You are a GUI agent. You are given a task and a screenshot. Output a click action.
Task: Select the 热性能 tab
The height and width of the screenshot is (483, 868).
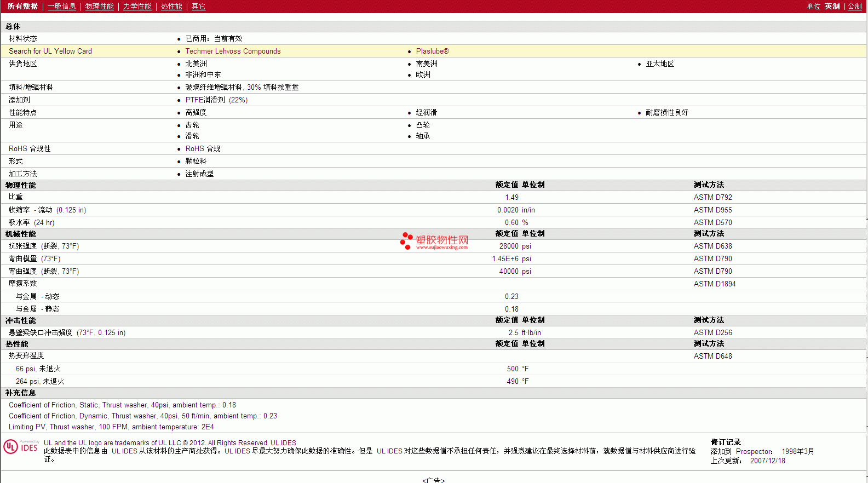click(x=171, y=7)
